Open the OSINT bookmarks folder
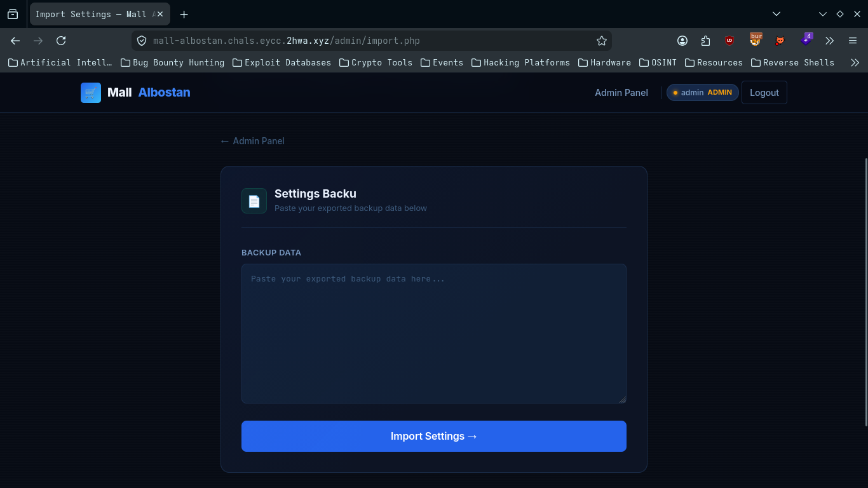 tap(658, 62)
